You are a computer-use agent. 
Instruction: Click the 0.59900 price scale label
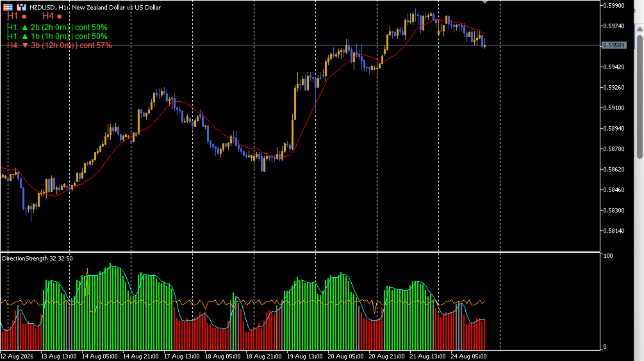[x=614, y=5]
